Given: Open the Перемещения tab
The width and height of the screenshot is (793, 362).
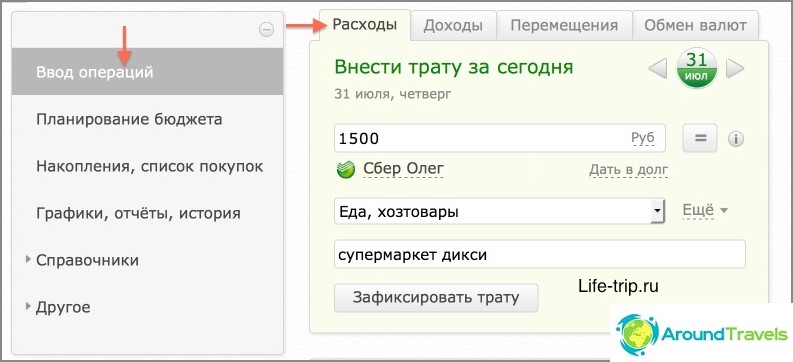Looking at the screenshot, I should click(x=564, y=26).
